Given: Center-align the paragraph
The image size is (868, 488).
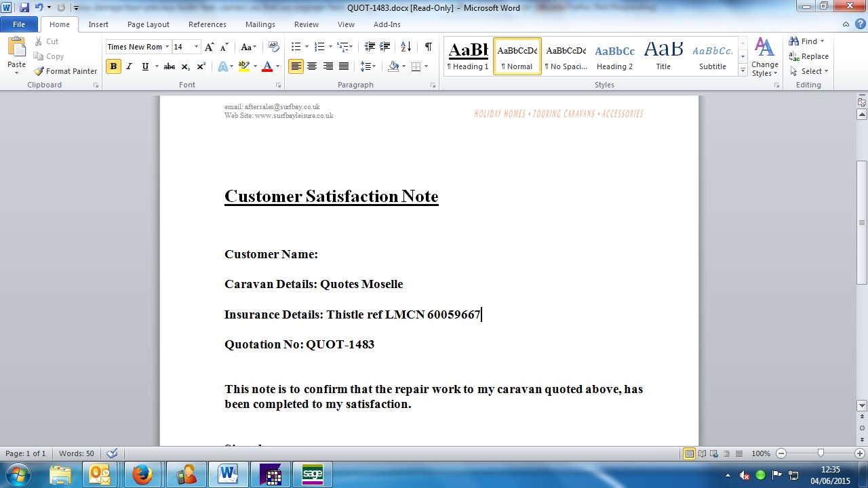Looking at the screenshot, I should tap(312, 66).
